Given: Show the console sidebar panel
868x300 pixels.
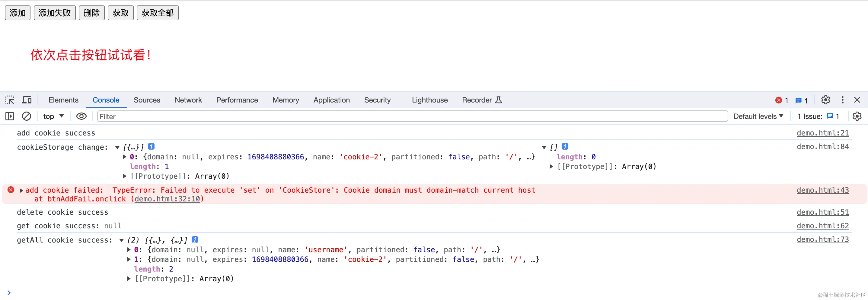Looking at the screenshot, I should point(10,116).
